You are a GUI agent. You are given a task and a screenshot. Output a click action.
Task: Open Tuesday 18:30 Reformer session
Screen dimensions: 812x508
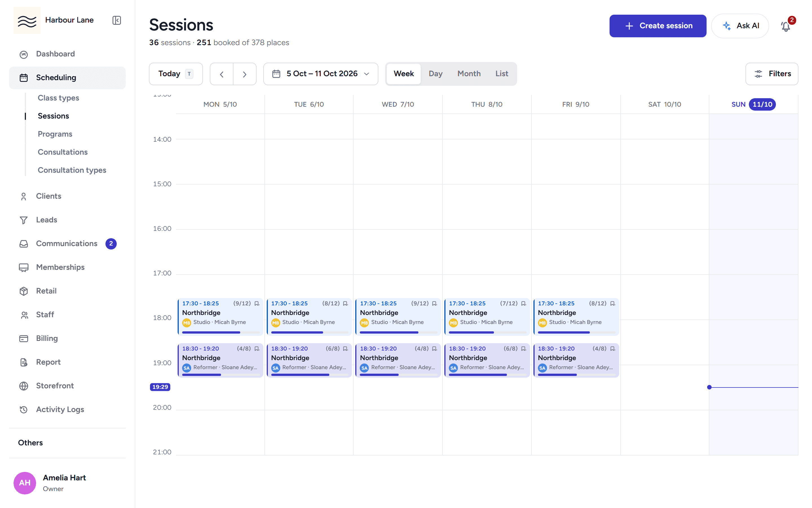309,360
